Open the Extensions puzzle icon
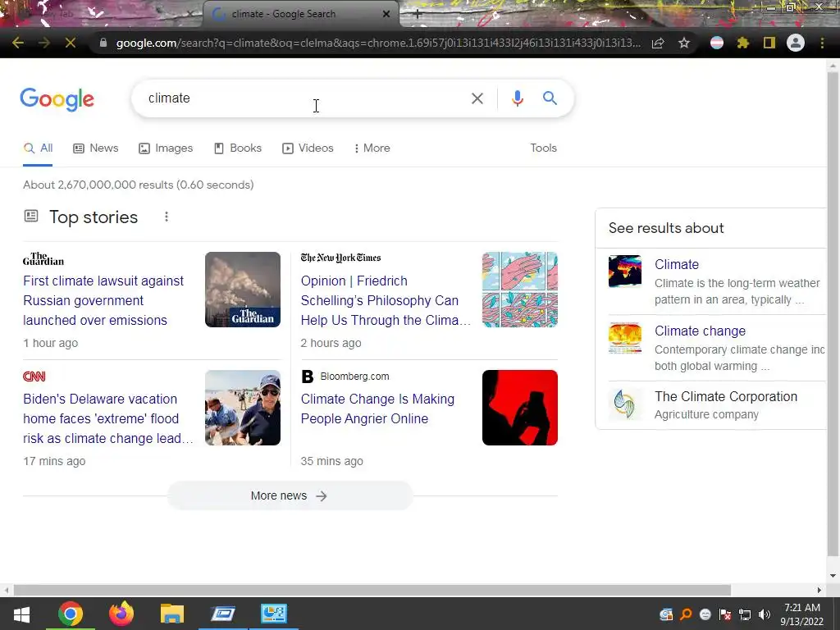The width and height of the screenshot is (840, 630). (743, 43)
